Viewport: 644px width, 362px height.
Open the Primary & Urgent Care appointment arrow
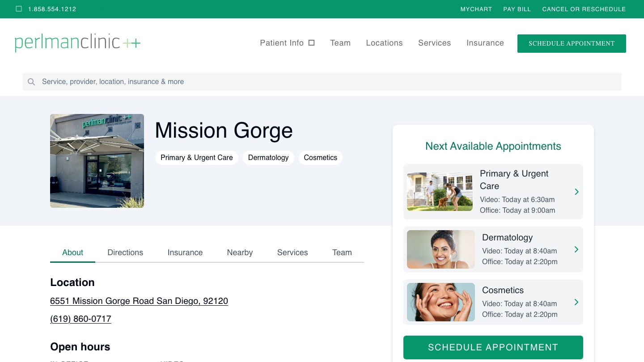[x=576, y=192]
